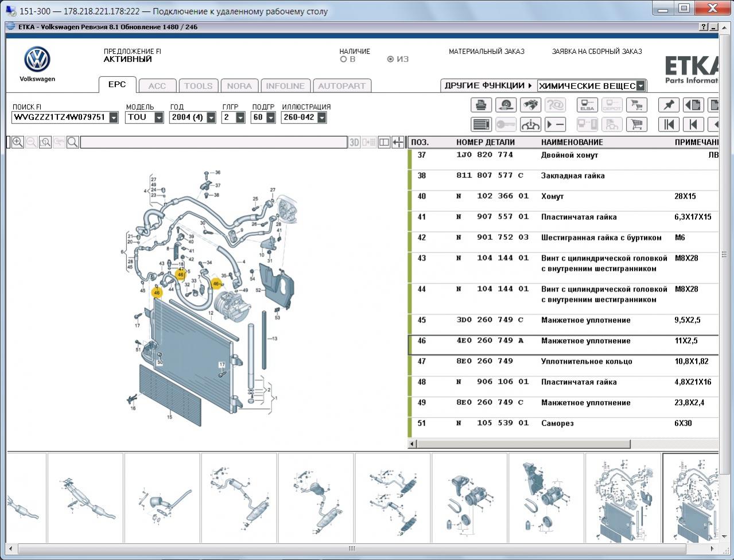Switch to the INFOLINE tab

(x=285, y=86)
